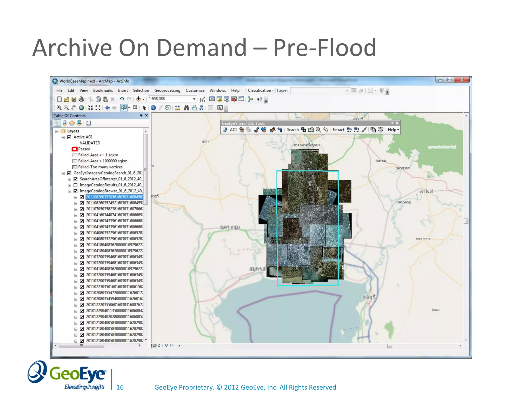This screenshot has height=399, width=532.
Task: Uncheck SearchAreaOfInterest_01_6_2012 layer checkbox
Action: pyautogui.click(x=76, y=179)
